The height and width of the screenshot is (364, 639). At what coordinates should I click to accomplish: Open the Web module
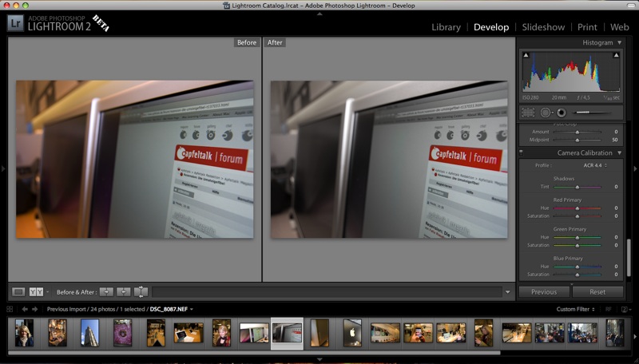[x=620, y=27]
